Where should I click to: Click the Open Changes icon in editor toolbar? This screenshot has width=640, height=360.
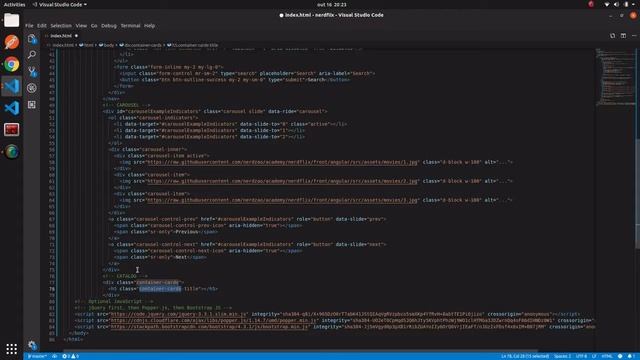coord(613,36)
